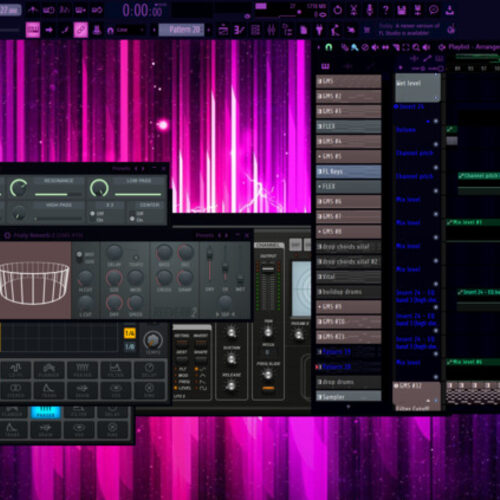500x500 pixels.
Task: Click the 1/8 button in Effector
Action: point(130,347)
